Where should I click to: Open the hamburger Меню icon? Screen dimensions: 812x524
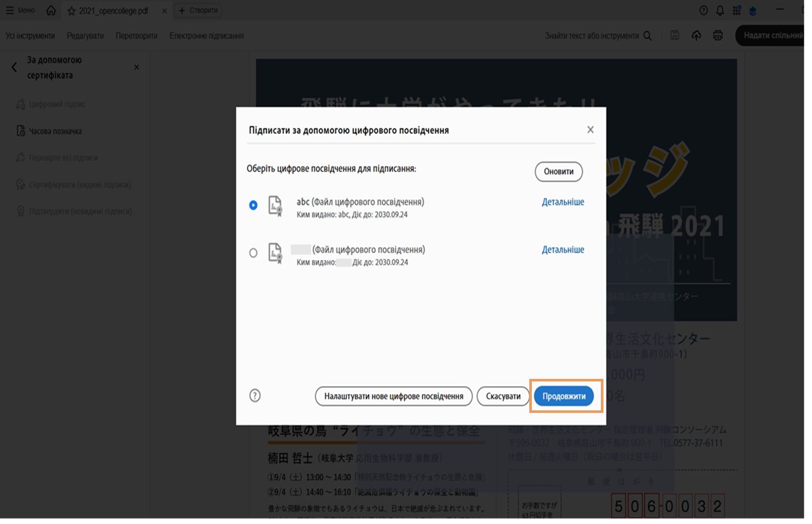click(x=10, y=10)
